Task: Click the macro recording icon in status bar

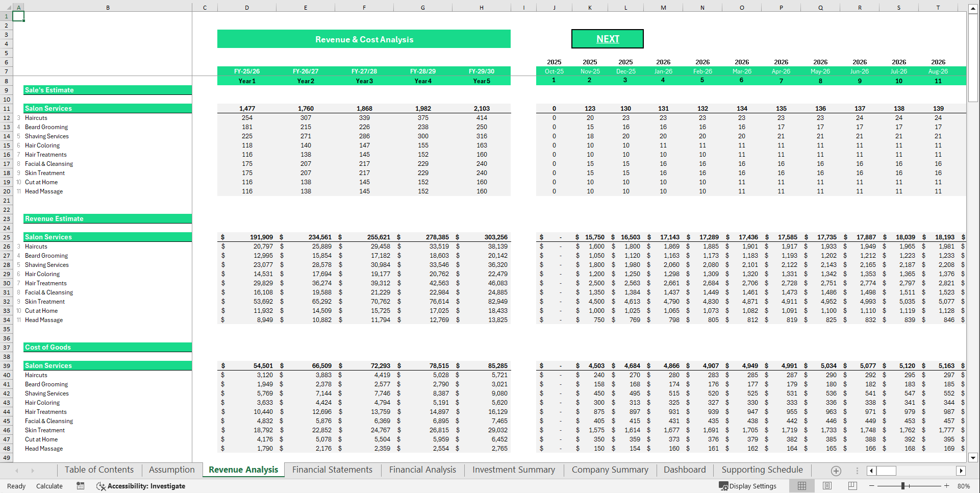Action: tap(80, 486)
